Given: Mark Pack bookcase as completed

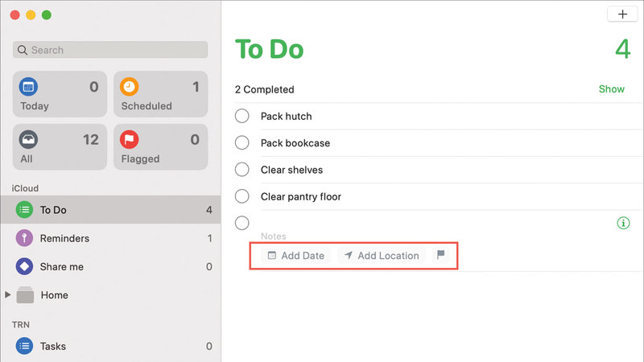Looking at the screenshot, I should (x=242, y=143).
